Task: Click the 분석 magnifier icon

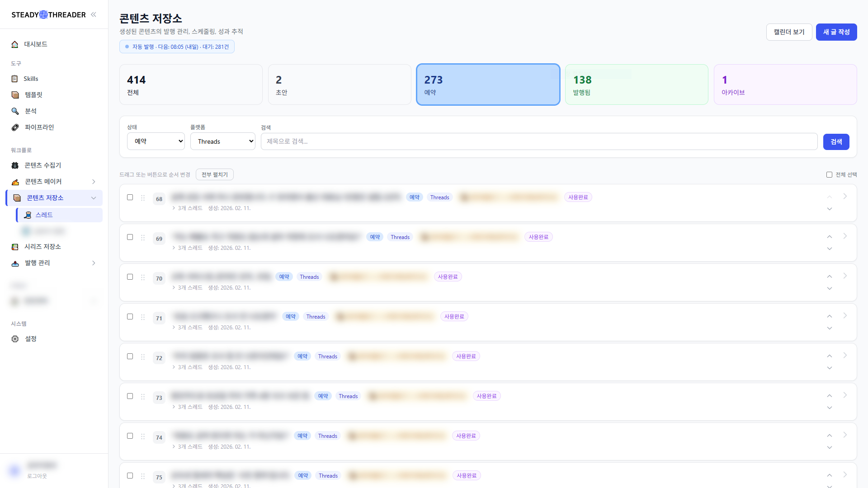Action: (15, 111)
